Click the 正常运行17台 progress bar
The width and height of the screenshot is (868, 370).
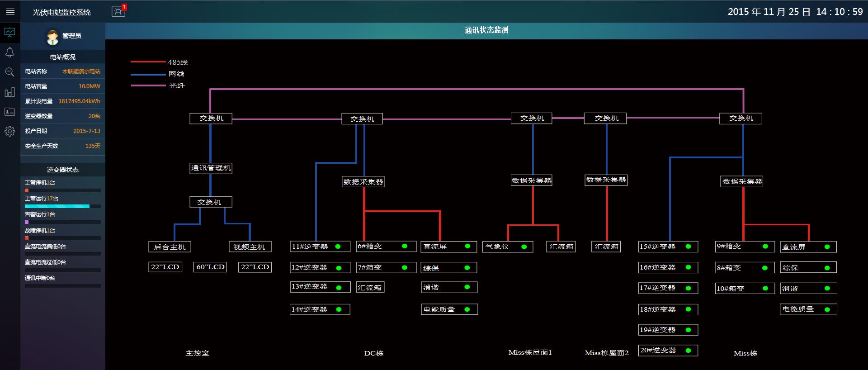coord(63,206)
